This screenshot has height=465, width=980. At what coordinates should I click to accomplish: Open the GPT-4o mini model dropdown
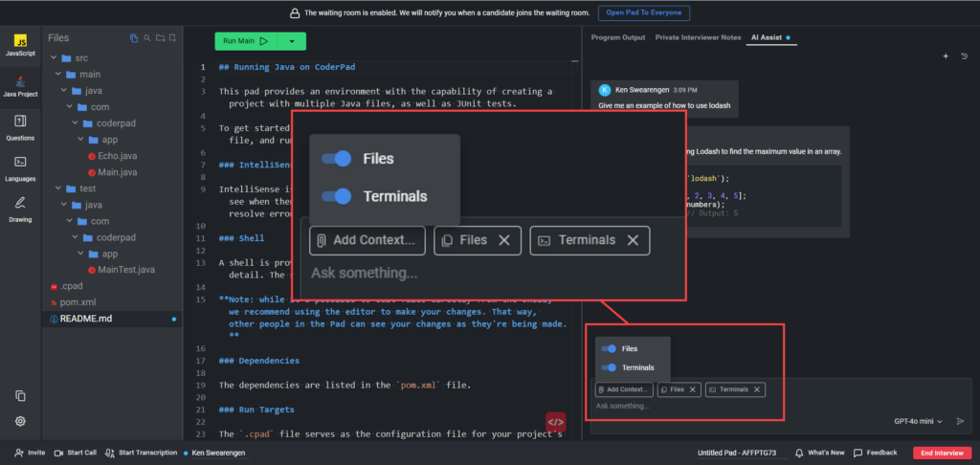point(918,421)
